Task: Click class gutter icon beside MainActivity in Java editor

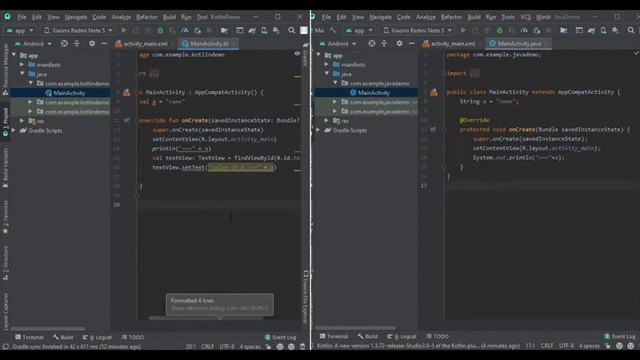Action: 434,93
